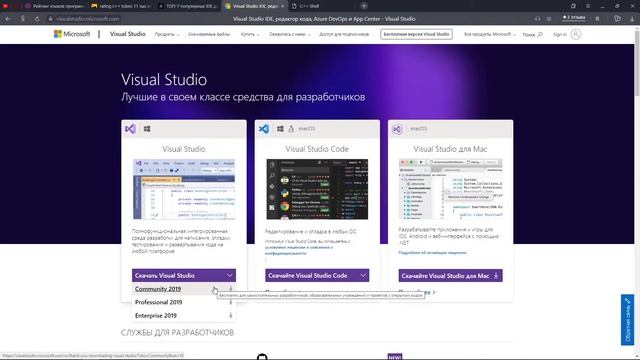Click the Visual Studio for Mac screenshot thumbnail
The width and height of the screenshot is (640, 360).
(451, 189)
